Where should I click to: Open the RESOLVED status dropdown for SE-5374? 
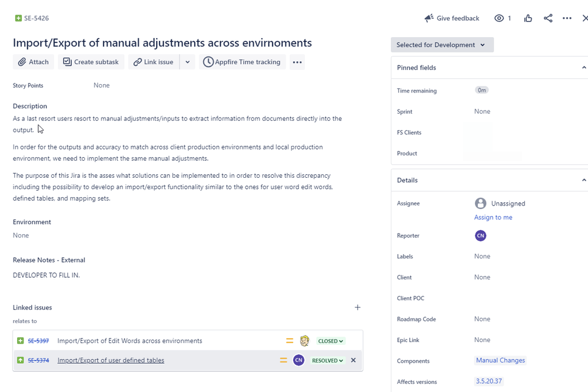point(327,360)
